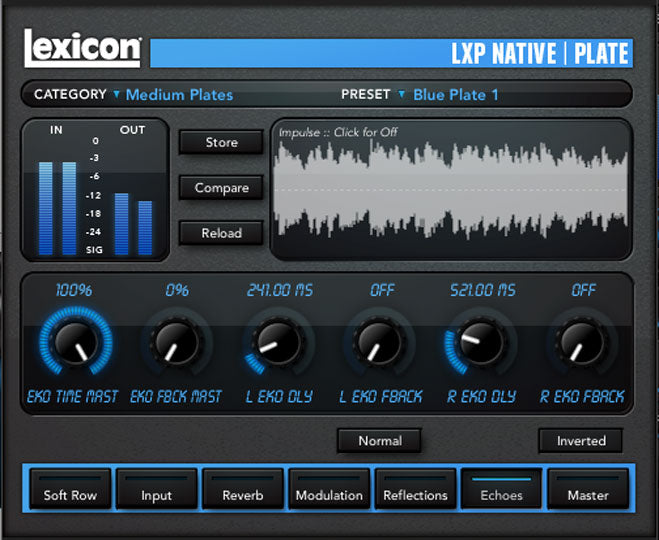Click the EKO TIME MAST knob

(x=75, y=343)
